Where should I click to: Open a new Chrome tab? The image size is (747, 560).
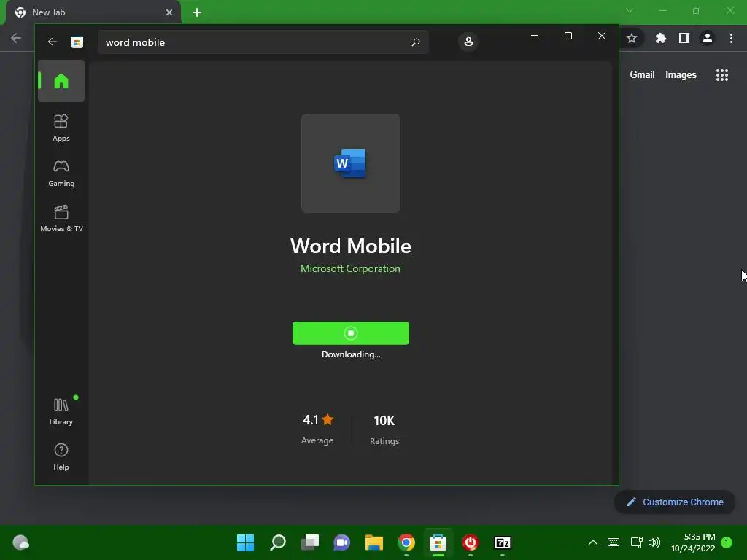197,12
